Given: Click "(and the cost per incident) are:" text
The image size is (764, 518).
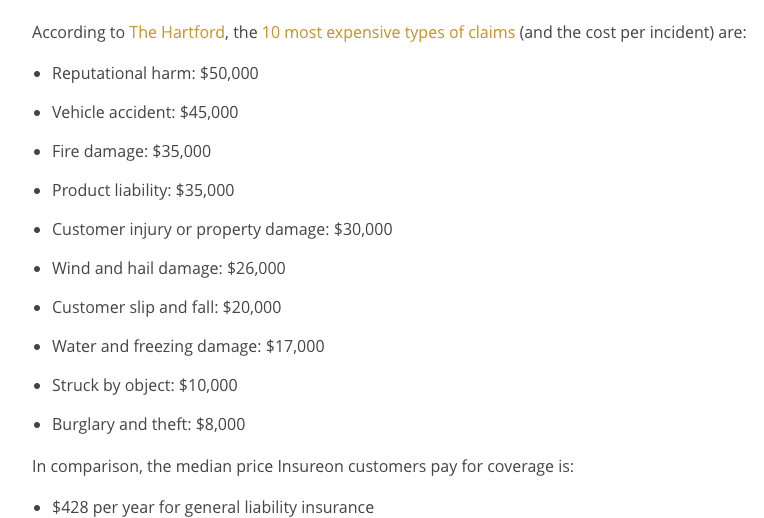Looking at the screenshot, I should pyautogui.click(x=632, y=32).
